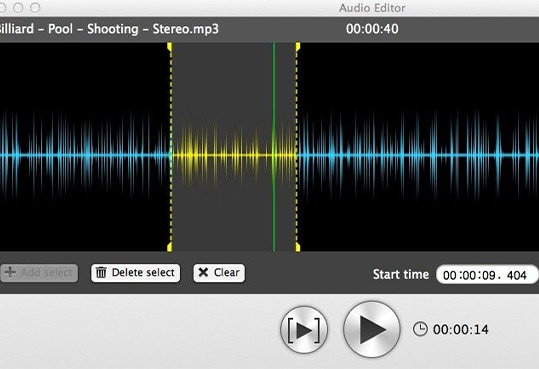Pick the bottom yellow handle of right selection marker
The image size is (539, 369).
298,247
